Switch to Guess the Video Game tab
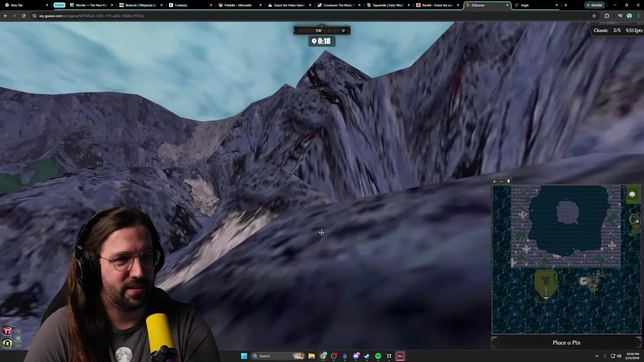Screen dimensions: 644x362 [290, 5]
